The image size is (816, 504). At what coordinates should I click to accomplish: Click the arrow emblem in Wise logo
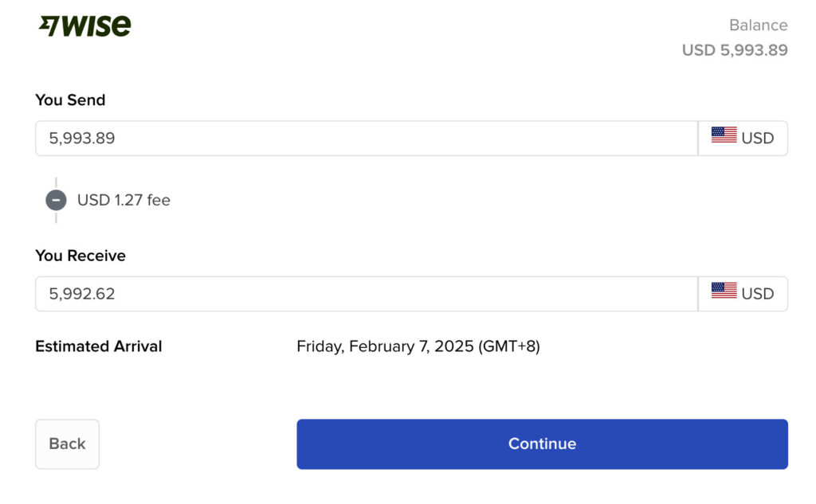49,26
